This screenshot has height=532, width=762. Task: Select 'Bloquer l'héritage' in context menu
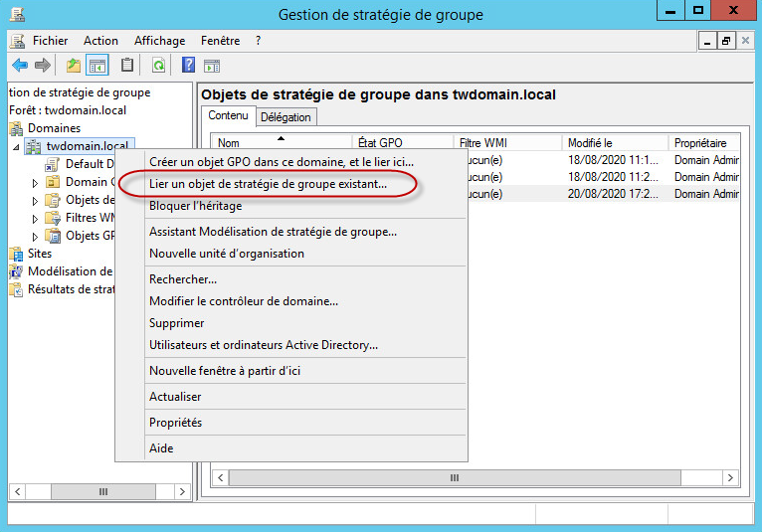coord(195,206)
